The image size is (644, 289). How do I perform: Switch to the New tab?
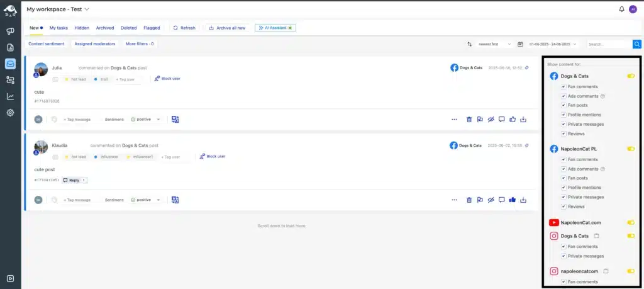36,28
